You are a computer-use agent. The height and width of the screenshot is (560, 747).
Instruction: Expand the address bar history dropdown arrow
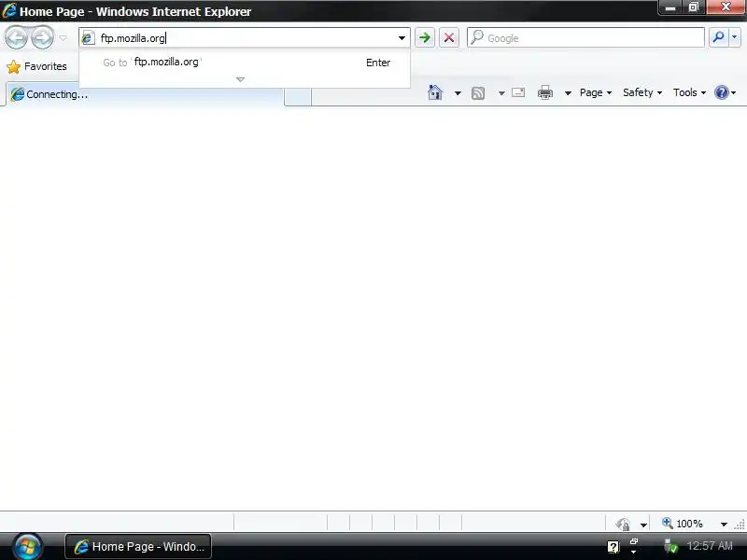pyautogui.click(x=402, y=37)
